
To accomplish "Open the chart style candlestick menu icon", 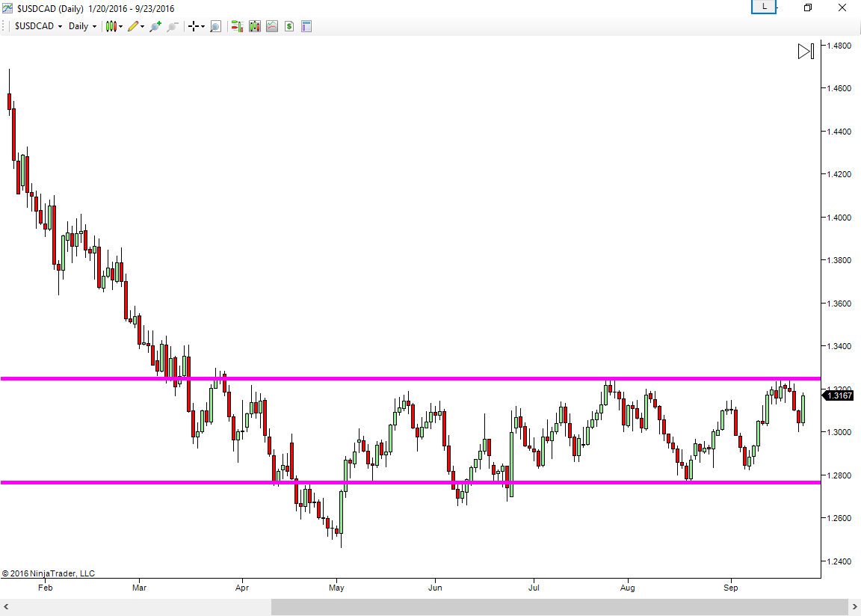I will 111,26.
